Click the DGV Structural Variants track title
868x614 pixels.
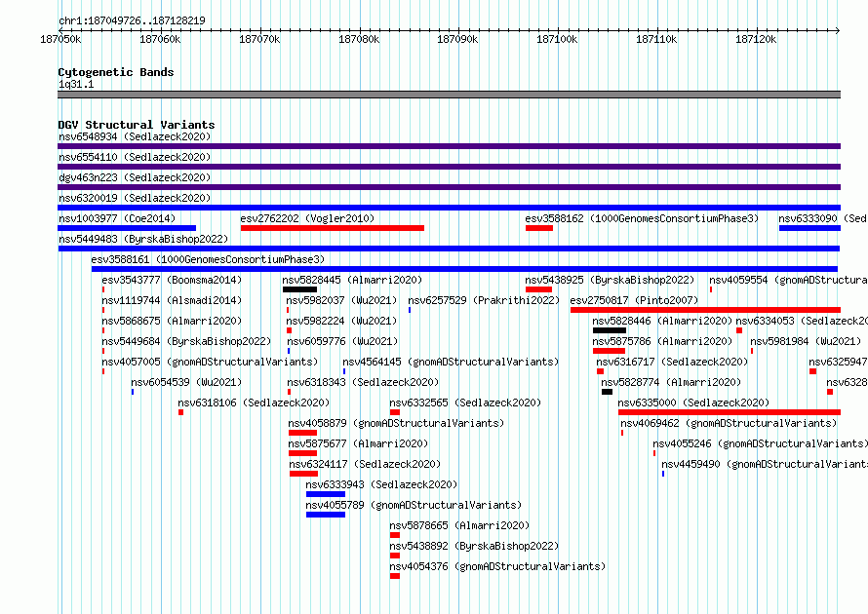tap(137, 125)
